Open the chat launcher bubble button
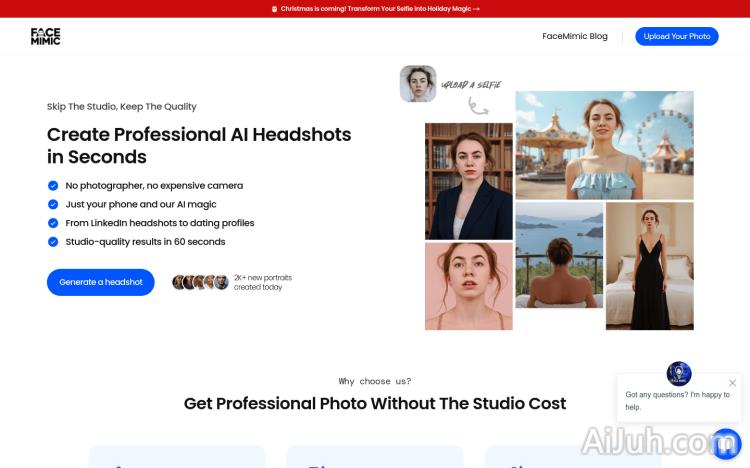 click(725, 443)
